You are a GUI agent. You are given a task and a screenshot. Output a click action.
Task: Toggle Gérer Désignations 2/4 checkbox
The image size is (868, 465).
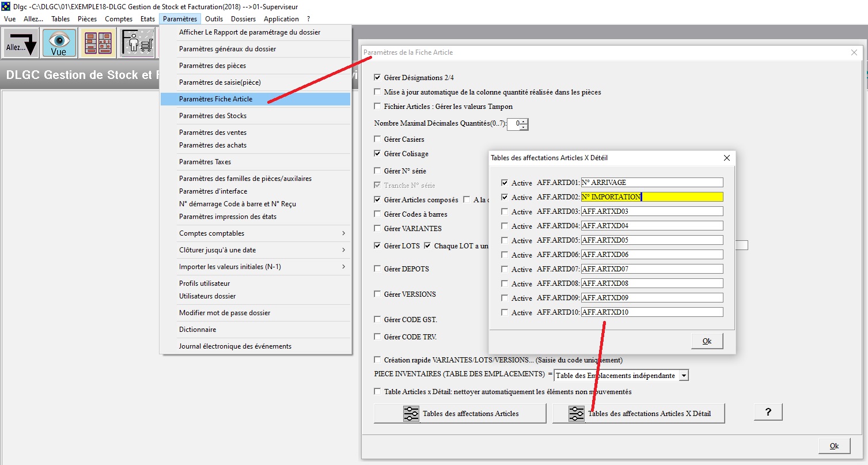coord(378,77)
